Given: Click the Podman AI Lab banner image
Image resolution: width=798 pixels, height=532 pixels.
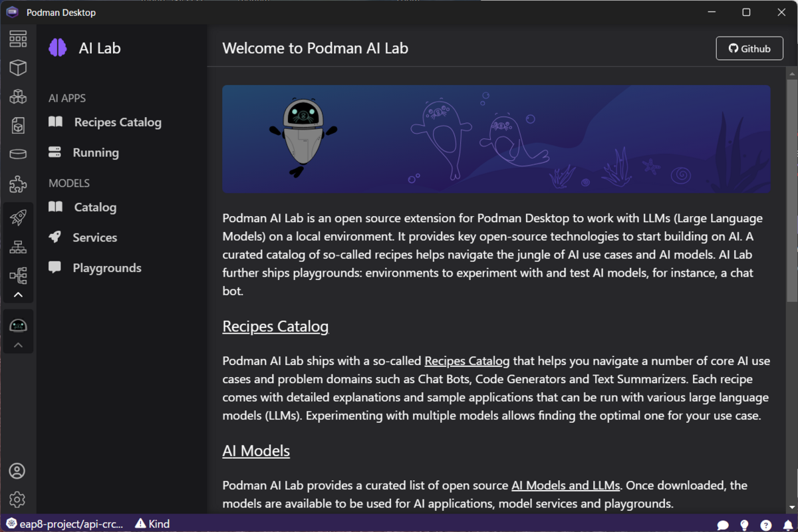Looking at the screenshot, I should (x=496, y=139).
